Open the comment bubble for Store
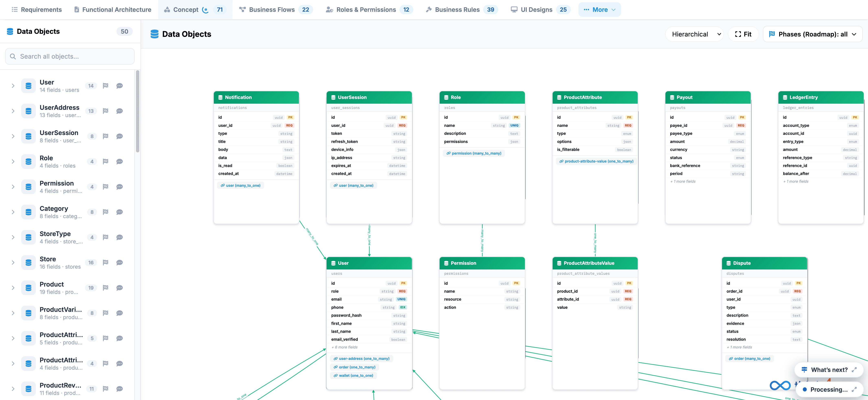This screenshot has width=868, height=400. pos(119,263)
